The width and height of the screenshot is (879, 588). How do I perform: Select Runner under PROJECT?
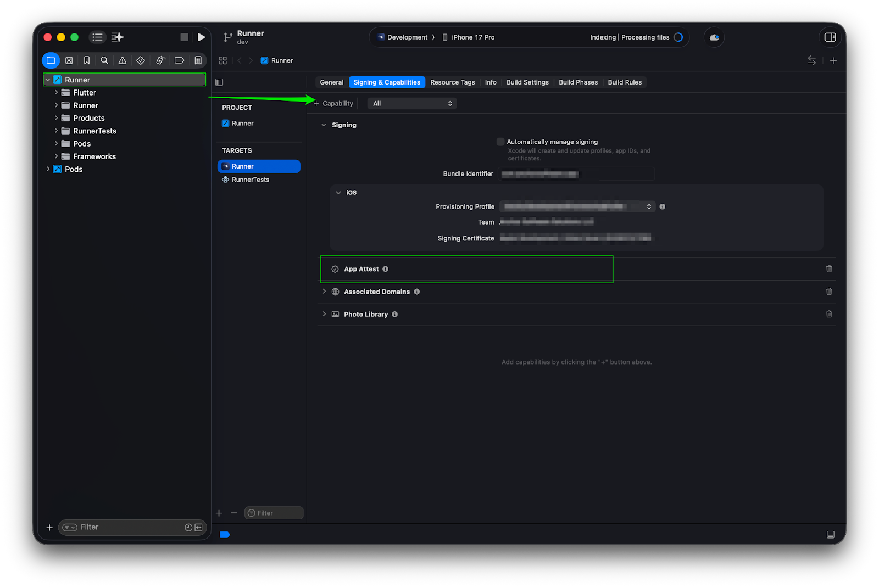pyautogui.click(x=238, y=124)
